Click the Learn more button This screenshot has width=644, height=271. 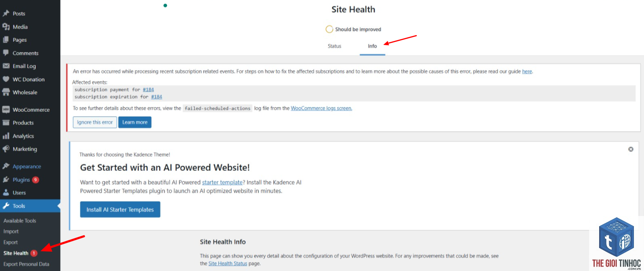tap(135, 122)
